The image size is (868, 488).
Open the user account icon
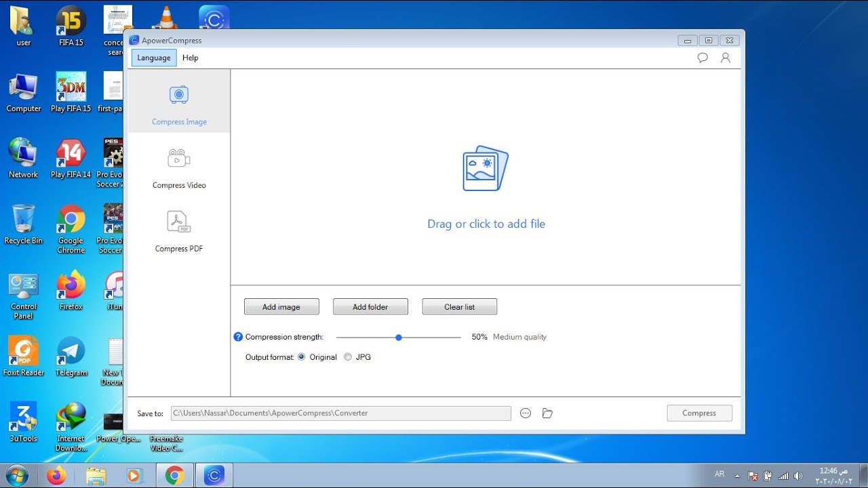[726, 58]
